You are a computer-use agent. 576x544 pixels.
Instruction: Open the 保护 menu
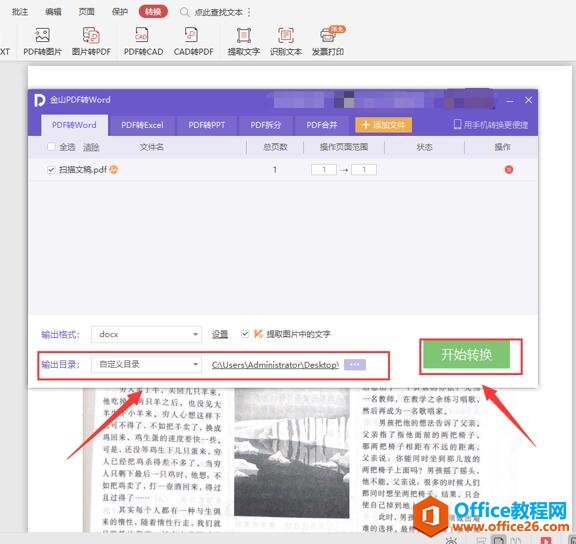120,12
